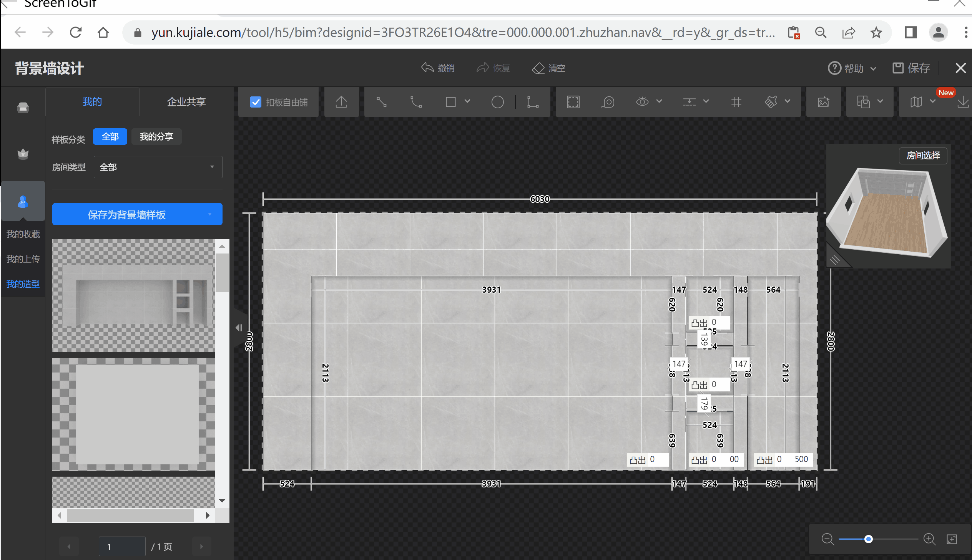This screenshot has height=560, width=972.
Task: Click the 保存为背景墙样板 button
Action: coord(126,214)
